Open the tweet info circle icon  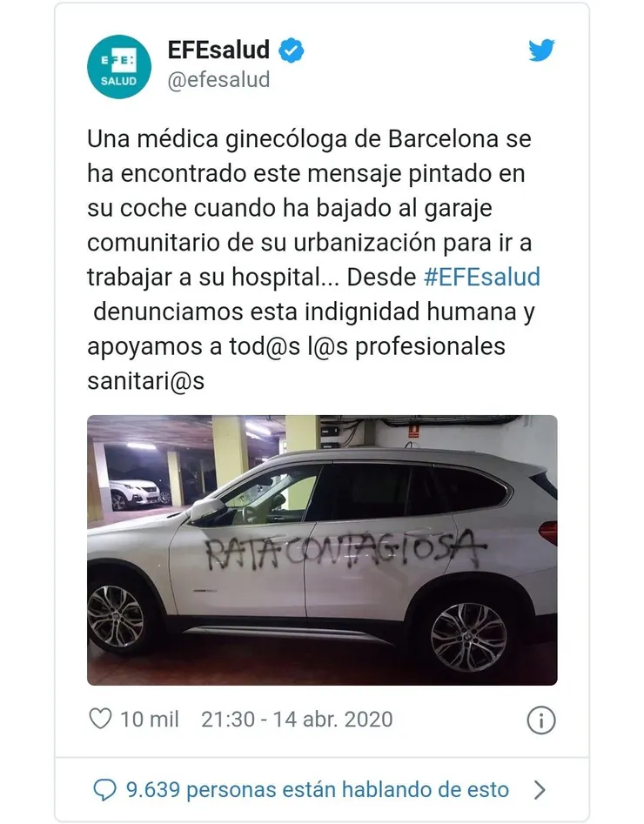point(541,720)
